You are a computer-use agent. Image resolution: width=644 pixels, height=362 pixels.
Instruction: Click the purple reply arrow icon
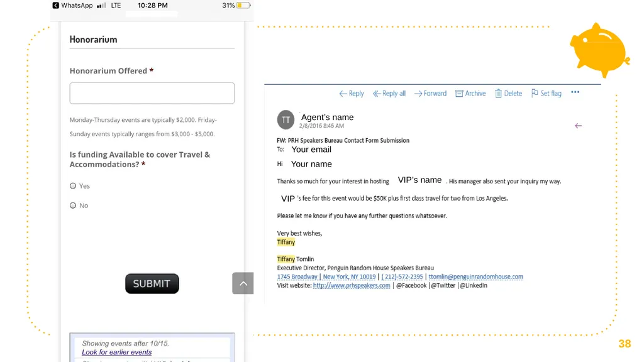pyautogui.click(x=579, y=126)
